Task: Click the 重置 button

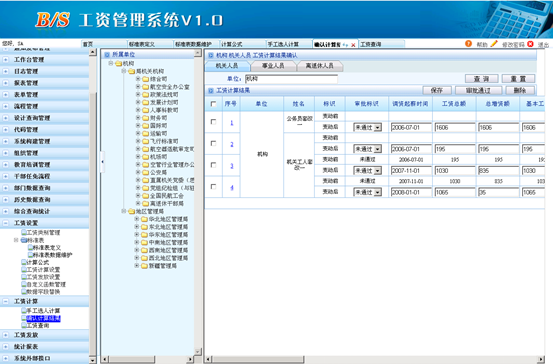Action: tap(518, 79)
